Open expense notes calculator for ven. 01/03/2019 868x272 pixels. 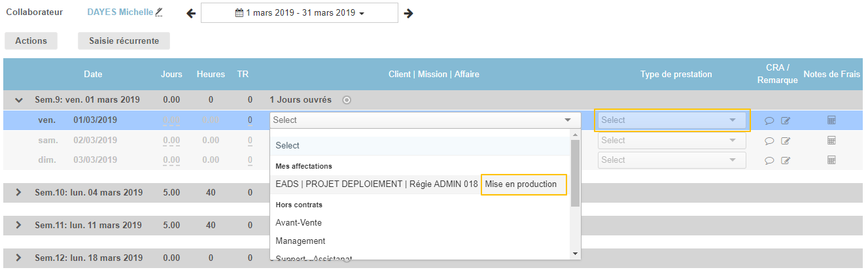pos(831,120)
